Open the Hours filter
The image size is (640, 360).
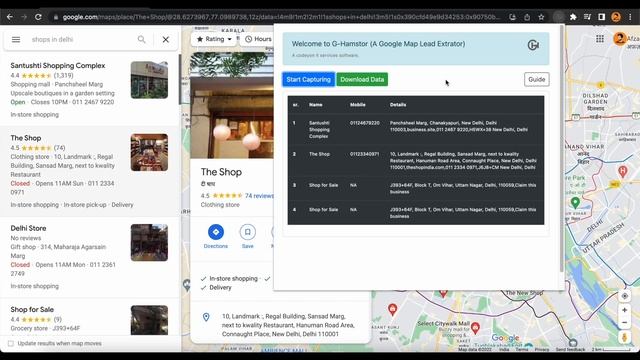(258, 39)
